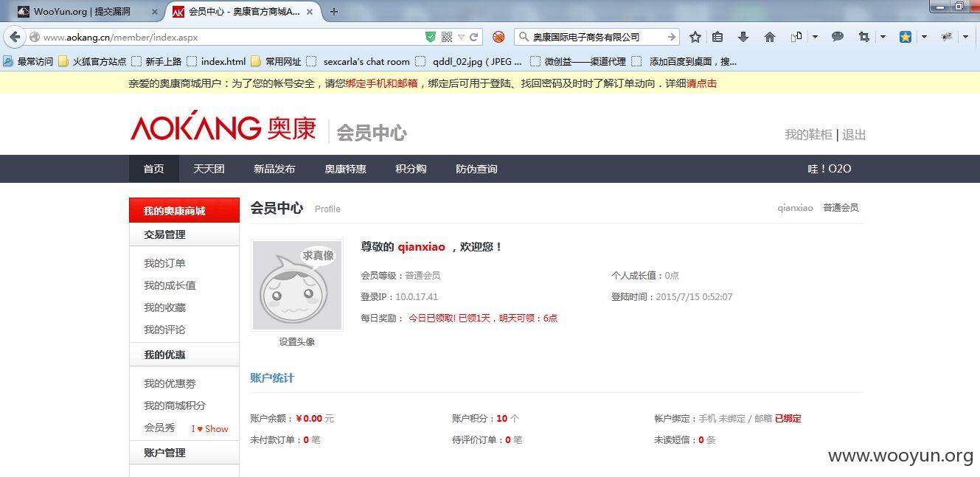Click 我的奥康商城 sidebar header

pyautogui.click(x=184, y=210)
